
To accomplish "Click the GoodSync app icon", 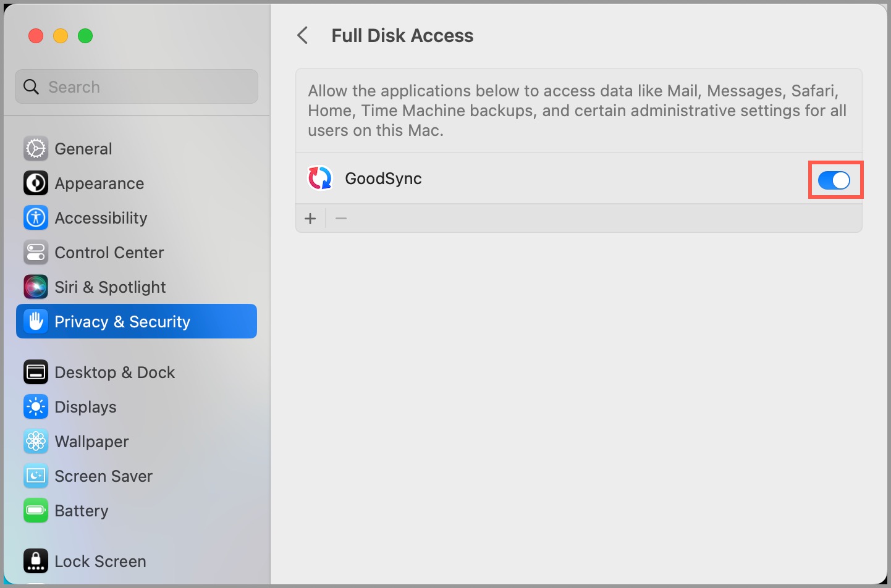I will click(320, 178).
